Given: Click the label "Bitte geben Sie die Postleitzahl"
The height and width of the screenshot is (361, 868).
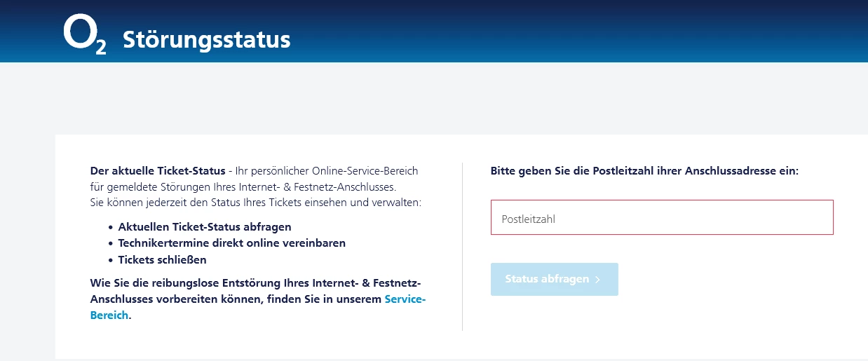Looking at the screenshot, I should pos(644,171).
